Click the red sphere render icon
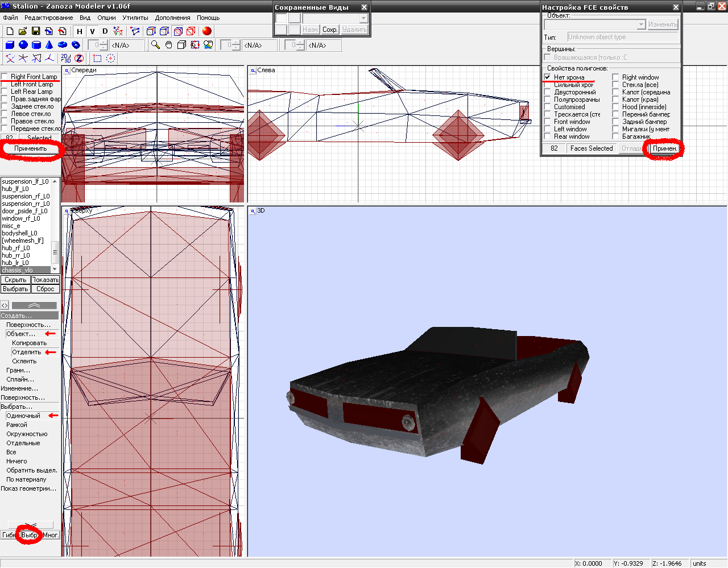Image resolution: width=728 pixels, height=568 pixels. [207, 31]
